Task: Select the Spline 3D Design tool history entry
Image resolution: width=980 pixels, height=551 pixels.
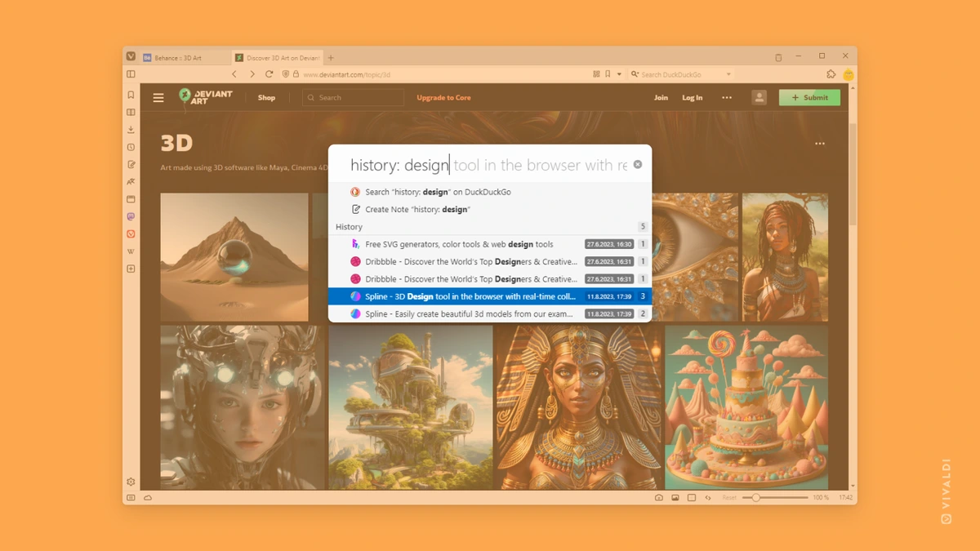Action: (490, 295)
